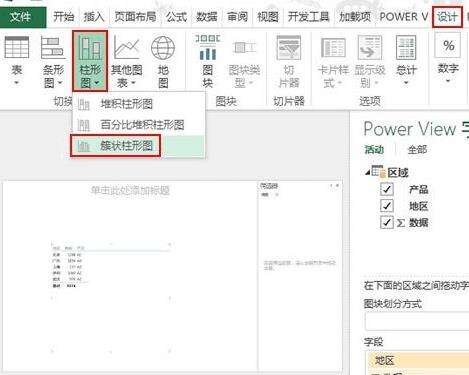Choose 百分比堆积柱形图 from the dropdown
Screen dimensions: 469x375
coord(139,125)
